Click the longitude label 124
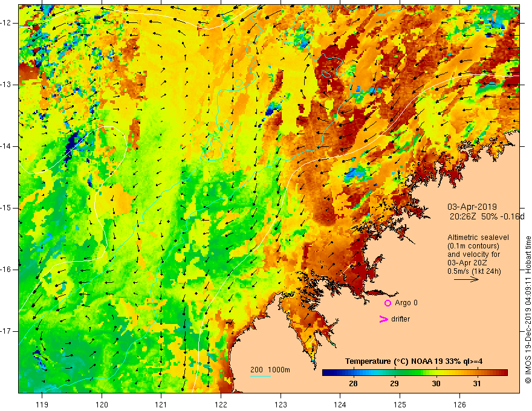This screenshot has width=532, height=411. [340, 404]
